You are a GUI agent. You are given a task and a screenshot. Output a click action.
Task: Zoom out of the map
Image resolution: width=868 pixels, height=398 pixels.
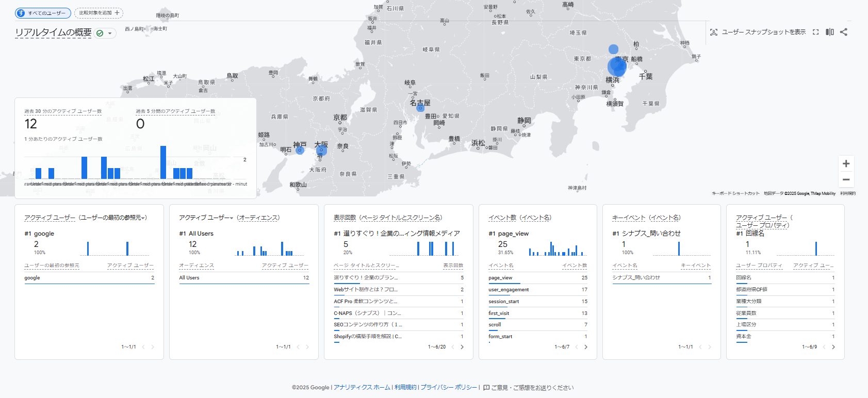[x=846, y=179]
